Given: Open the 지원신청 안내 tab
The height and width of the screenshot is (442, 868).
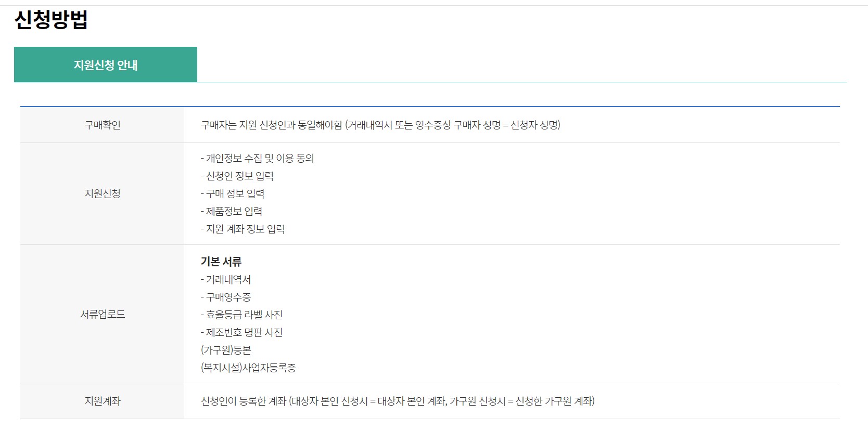Looking at the screenshot, I should pos(106,64).
